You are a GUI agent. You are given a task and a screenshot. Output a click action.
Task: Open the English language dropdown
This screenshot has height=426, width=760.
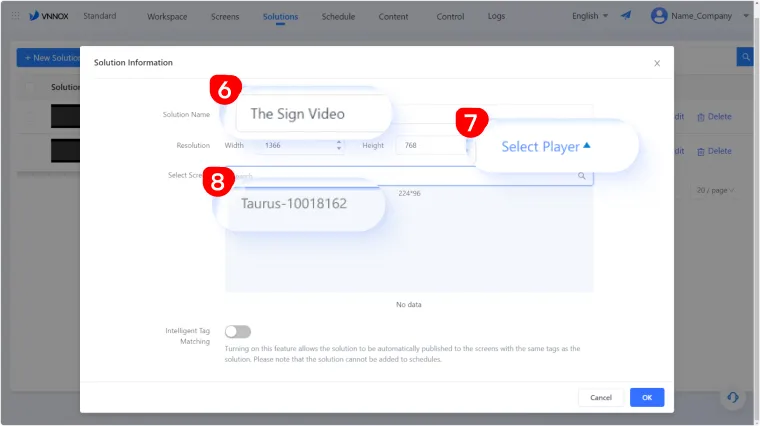coord(589,16)
